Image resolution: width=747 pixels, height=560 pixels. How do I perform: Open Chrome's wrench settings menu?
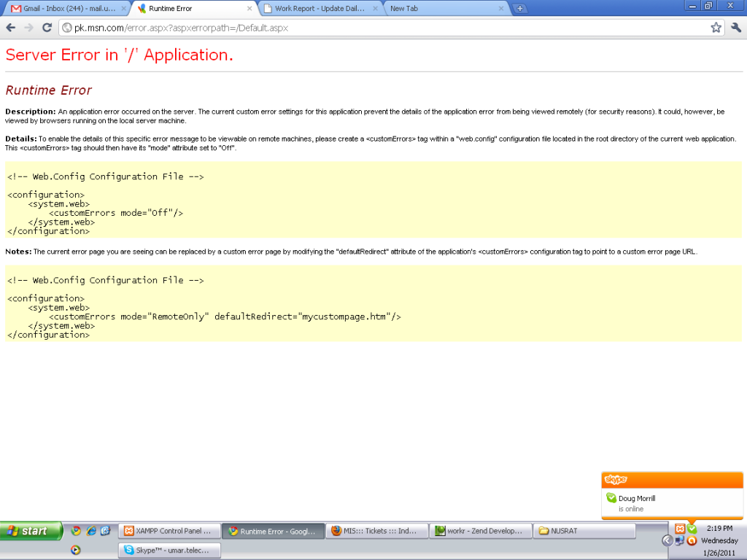[x=736, y=28]
